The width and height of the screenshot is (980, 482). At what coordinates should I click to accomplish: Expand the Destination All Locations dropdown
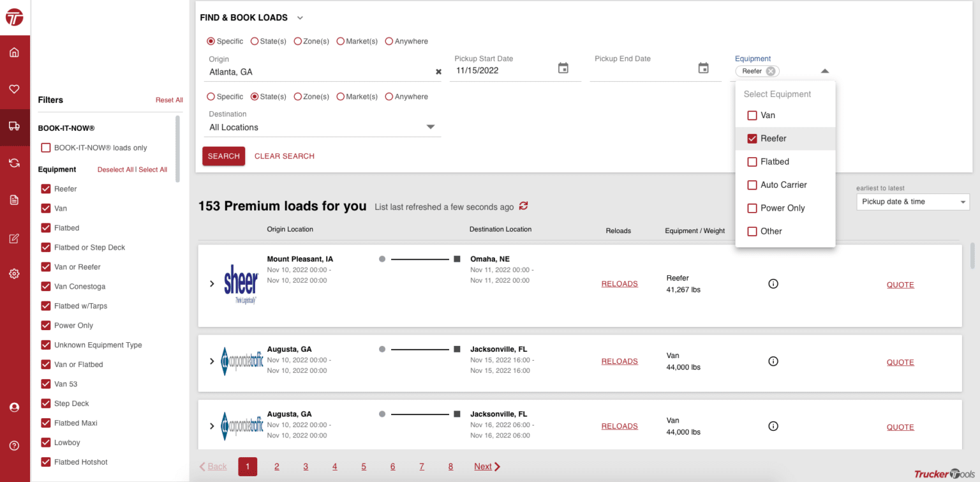431,127
